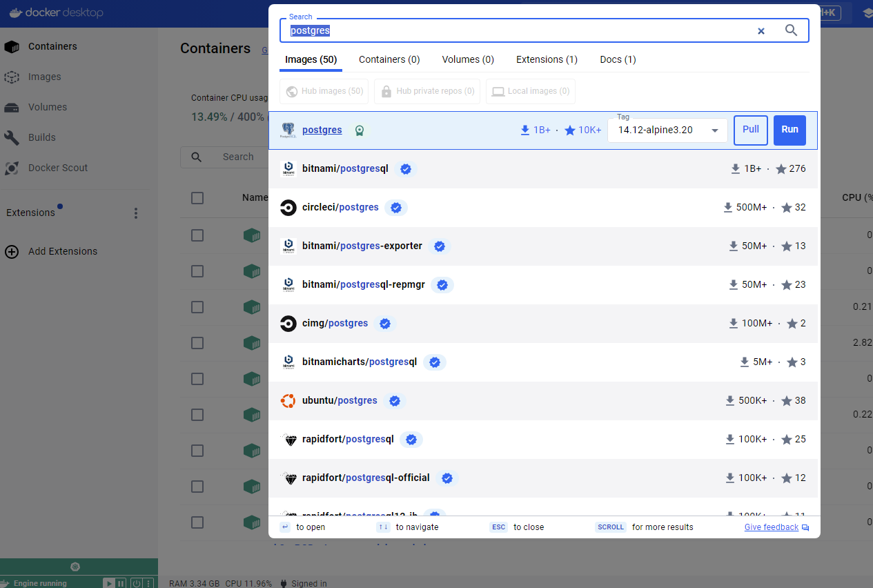This screenshot has height=588, width=873.
Task: Open the Docs (1) tab
Action: (x=618, y=59)
